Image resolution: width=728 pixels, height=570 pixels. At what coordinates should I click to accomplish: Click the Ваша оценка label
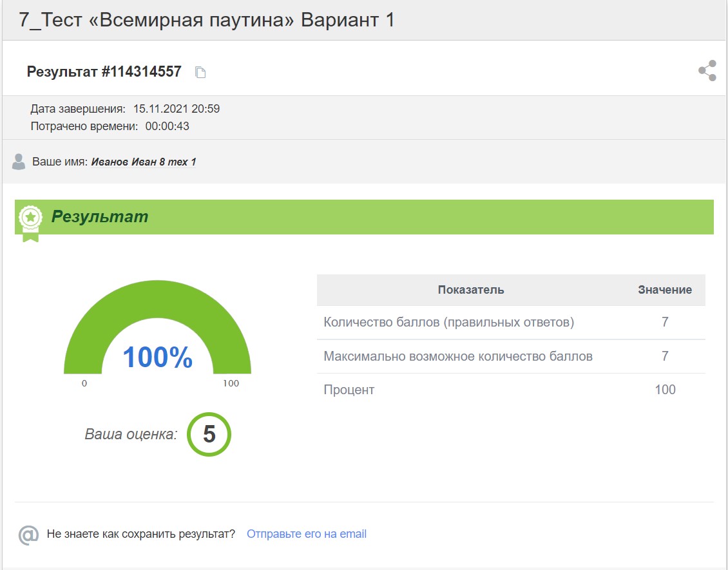click(x=131, y=434)
